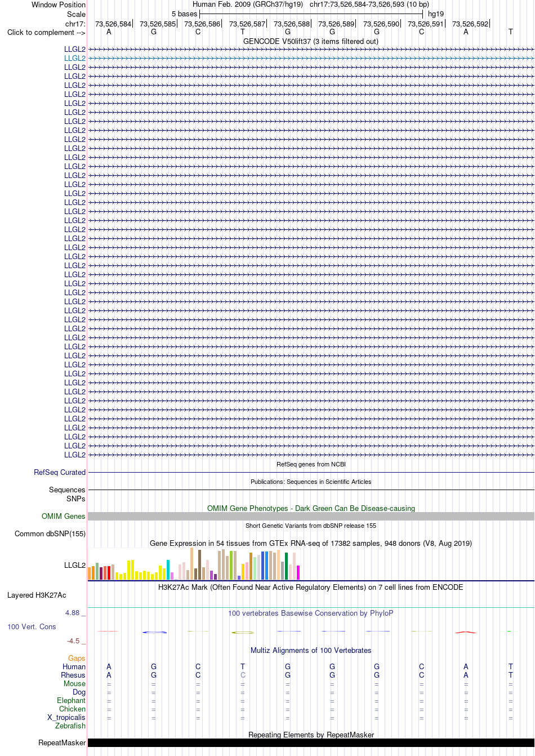Click the position label 73,526,589

coord(336,24)
